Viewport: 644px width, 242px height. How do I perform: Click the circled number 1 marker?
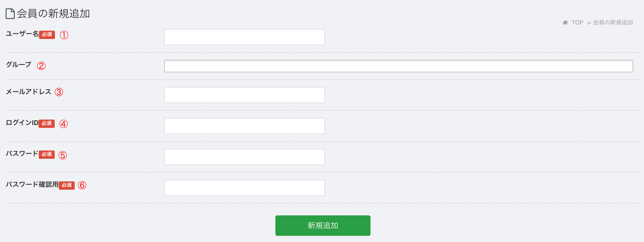click(64, 35)
